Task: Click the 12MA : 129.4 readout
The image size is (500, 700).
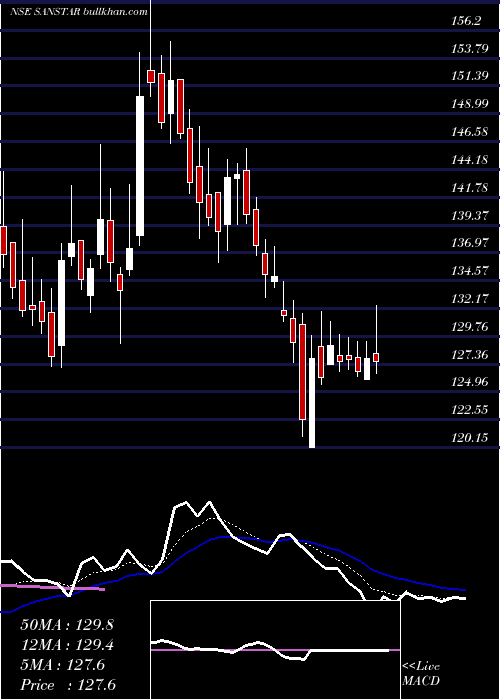Action: point(67,645)
